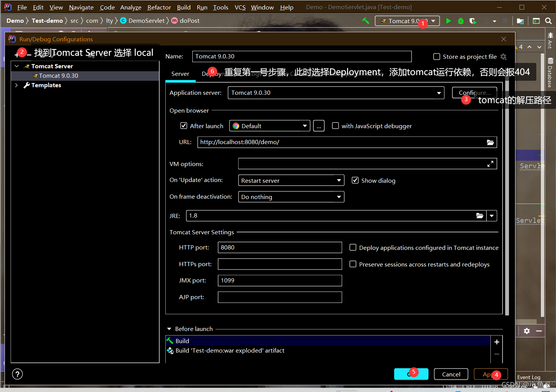Click the HTTPs port field
The height and width of the screenshot is (392, 556).
coord(280,264)
